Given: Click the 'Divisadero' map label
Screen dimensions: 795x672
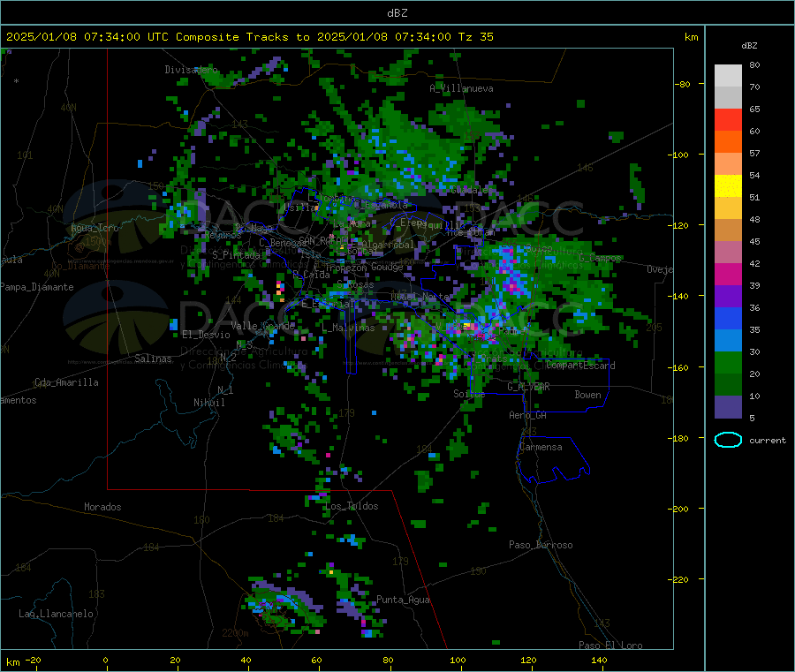Looking at the screenshot, I should click(x=191, y=70).
